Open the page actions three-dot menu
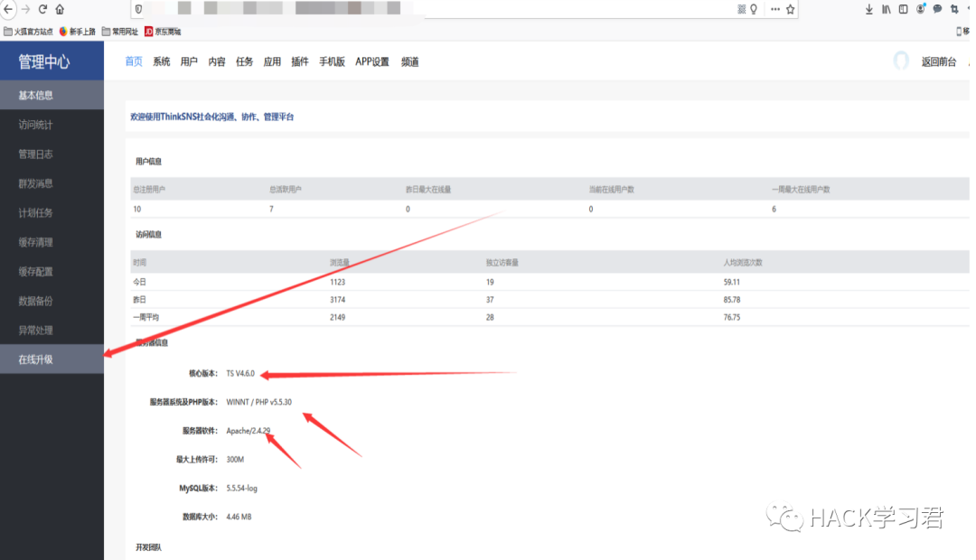Screen dimensions: 976x560 click(x=775, y=9)
